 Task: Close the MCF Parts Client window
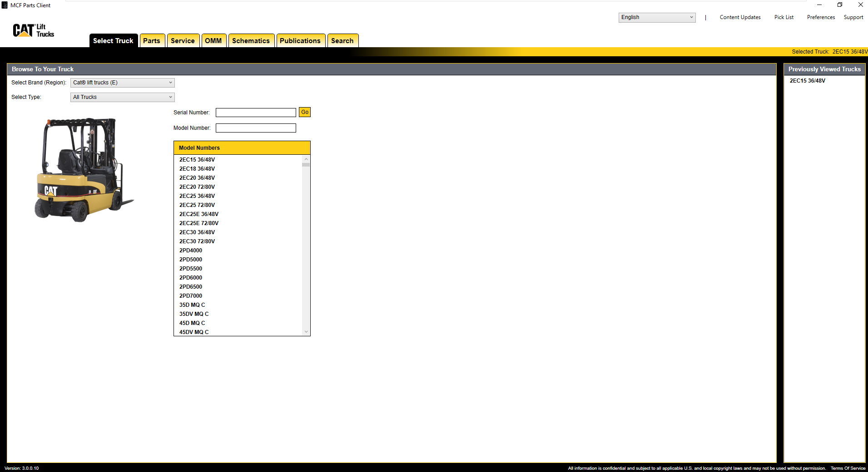point(860,5)
